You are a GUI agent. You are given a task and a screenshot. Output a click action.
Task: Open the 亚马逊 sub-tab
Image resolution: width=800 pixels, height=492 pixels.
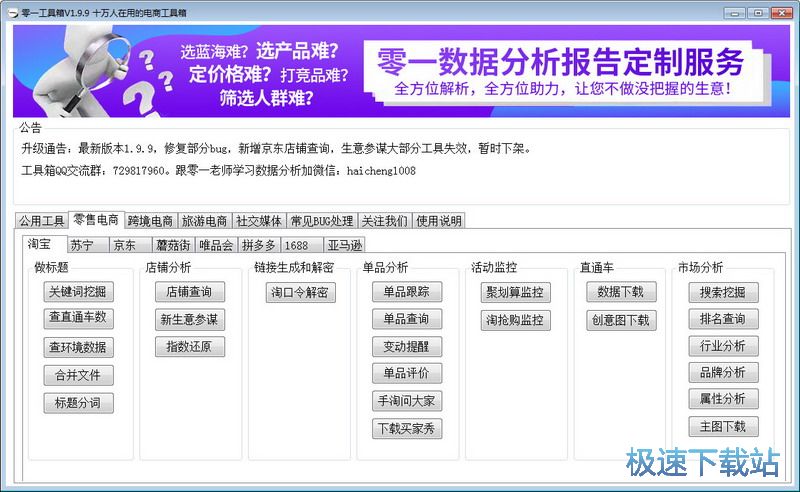(x=344, y=245)
